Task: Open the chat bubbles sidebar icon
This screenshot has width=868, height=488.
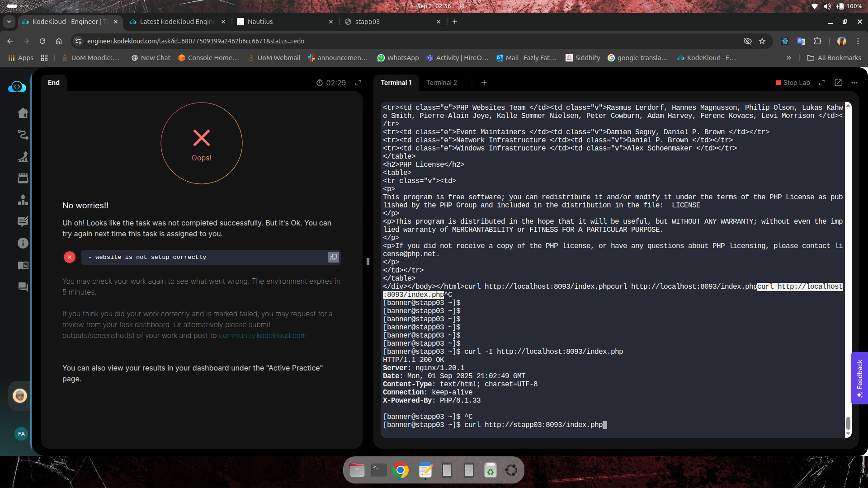Action: coord(23,287)
